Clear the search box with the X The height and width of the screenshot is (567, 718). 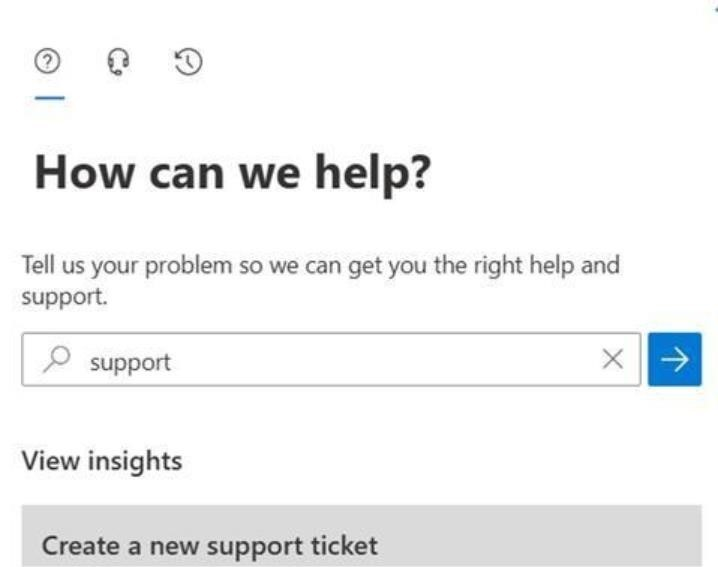(613, 359)
